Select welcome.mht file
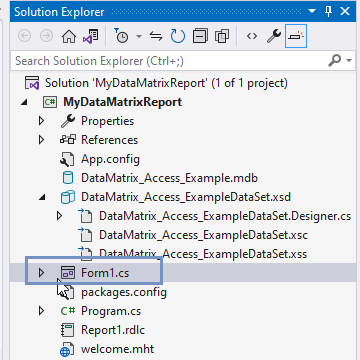The height and width of the screenshot is (360, 360). [x=117, y=349]
